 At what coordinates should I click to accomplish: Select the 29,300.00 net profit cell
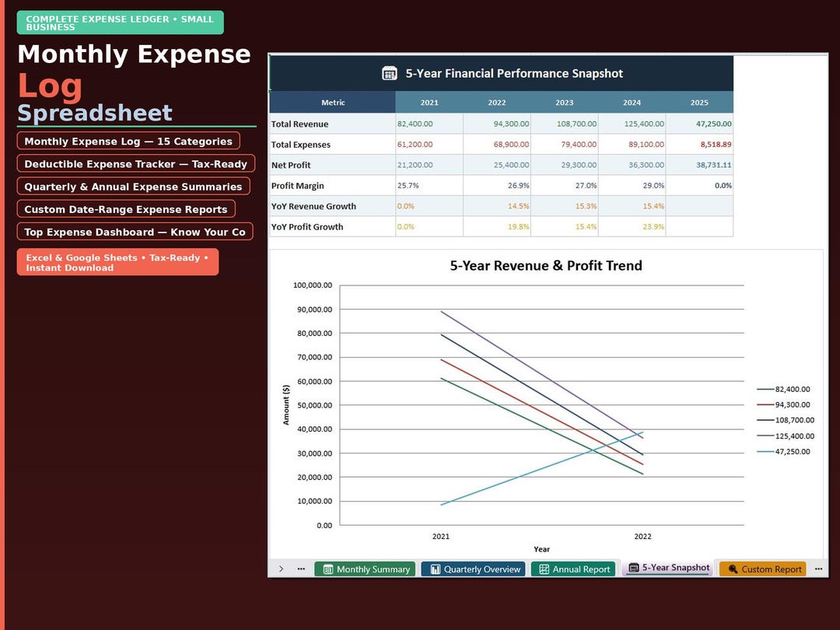point(564,165)
